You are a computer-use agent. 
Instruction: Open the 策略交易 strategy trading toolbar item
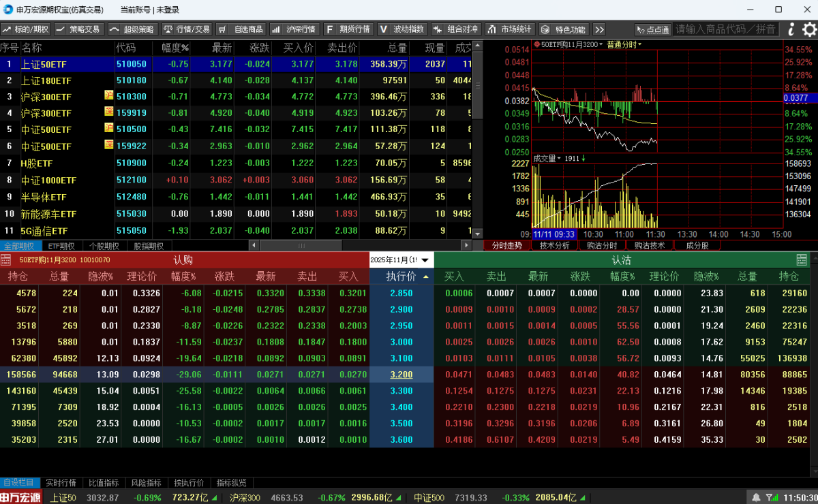78,29
